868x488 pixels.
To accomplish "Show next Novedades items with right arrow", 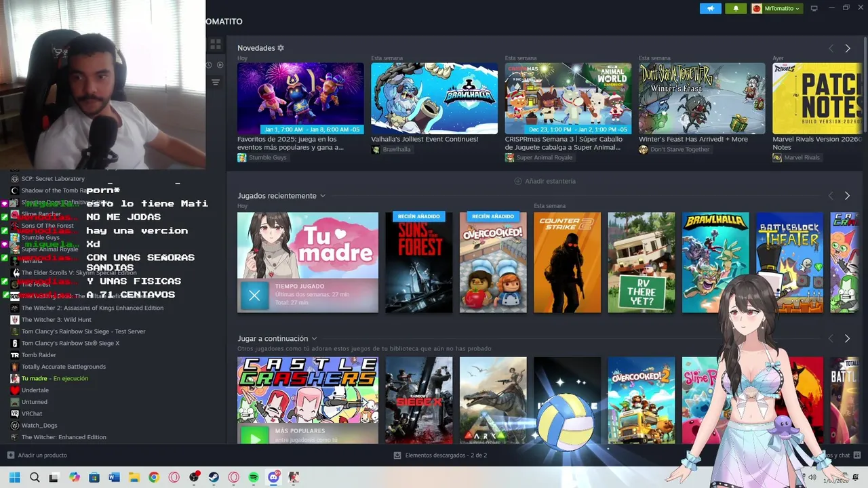I will coord(847,48).
